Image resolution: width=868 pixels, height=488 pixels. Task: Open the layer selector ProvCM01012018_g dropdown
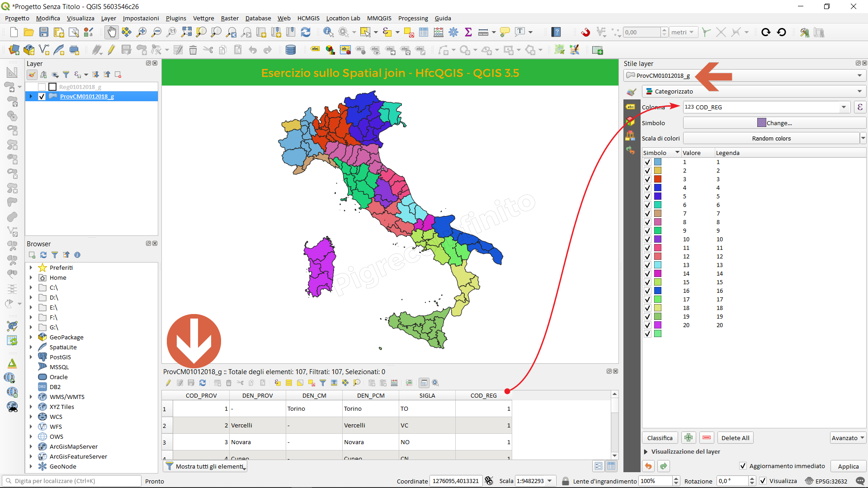click(x=745, y=75)
